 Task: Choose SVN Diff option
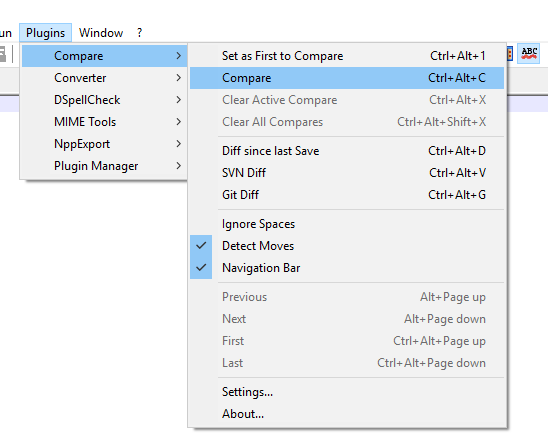click(347, 173)
